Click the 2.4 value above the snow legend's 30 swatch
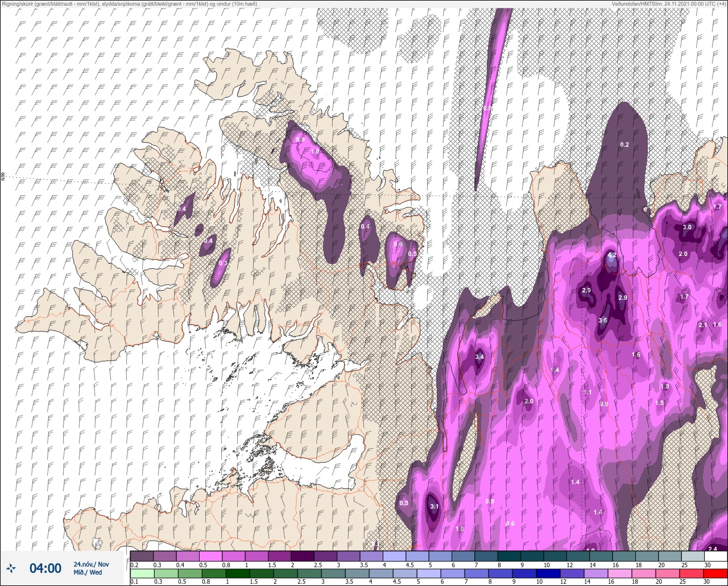The width and height of the screenshot is (728, 586). [712, 549]
